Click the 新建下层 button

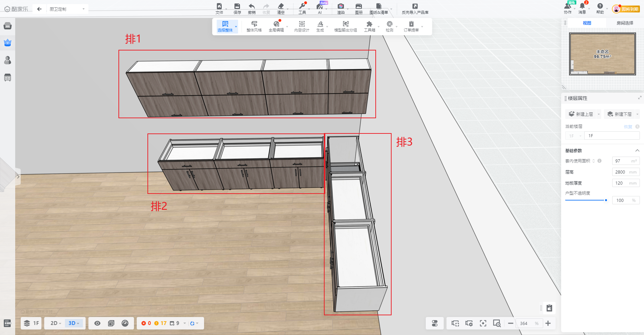(620, 114)
